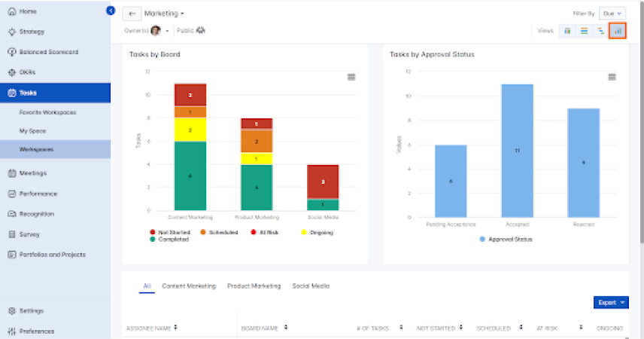
Task: Click the Social Media Not Started red segment
Action: 323,182
